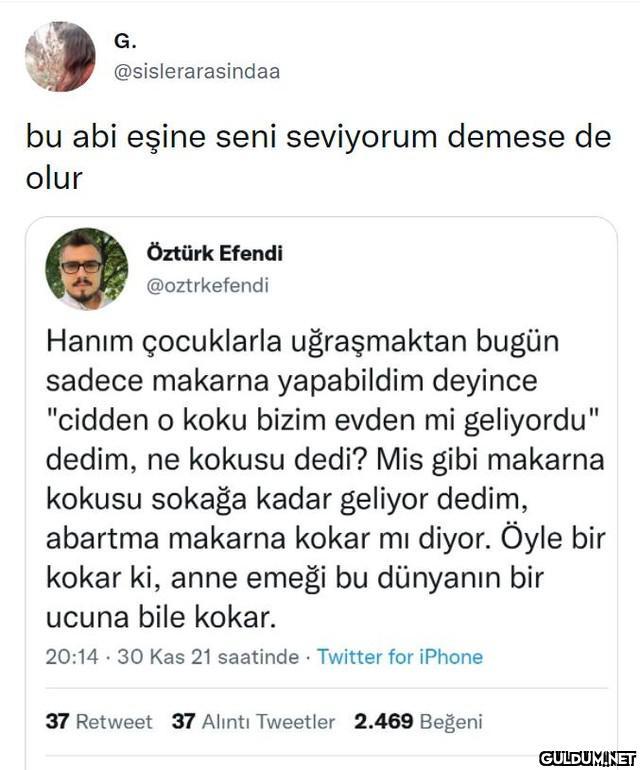Image resolution: width=640 pixels, height=770 pixels.
Task: Open G.'s profile avatar photo
Action: [60, 57]
